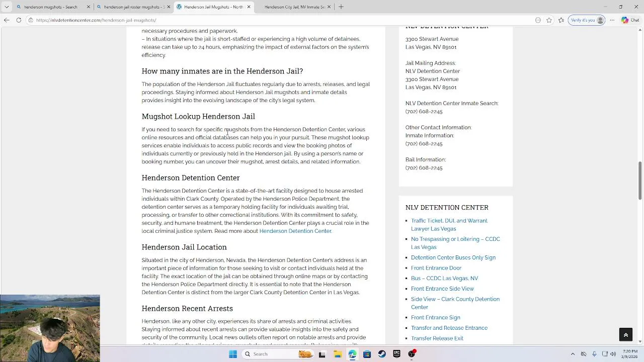This screenshot has height=362, width=644.
Task: Click the 'Henderson Recent Arrests' heading
Action: tap(187, 309)
